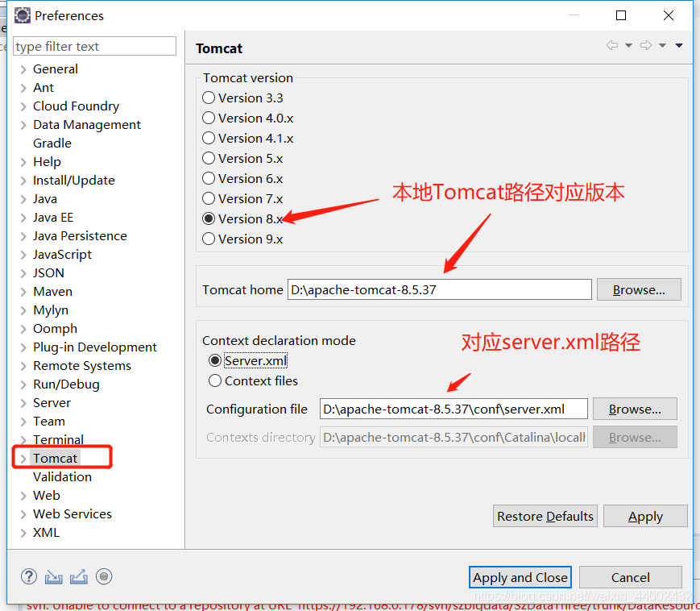
Task: Click the Oomph preference recorder icon
Action: (104, 576)
